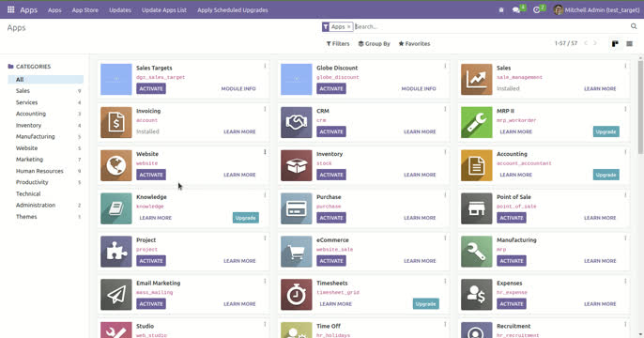This screenshot has width=644, height=338.
Task: Switch to list view icon
Action: click(629, 43)
